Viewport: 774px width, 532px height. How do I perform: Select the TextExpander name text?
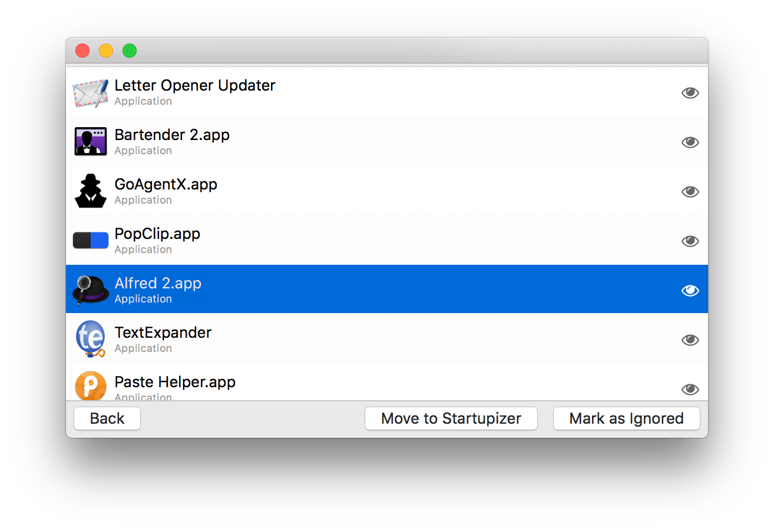point(163,332)
